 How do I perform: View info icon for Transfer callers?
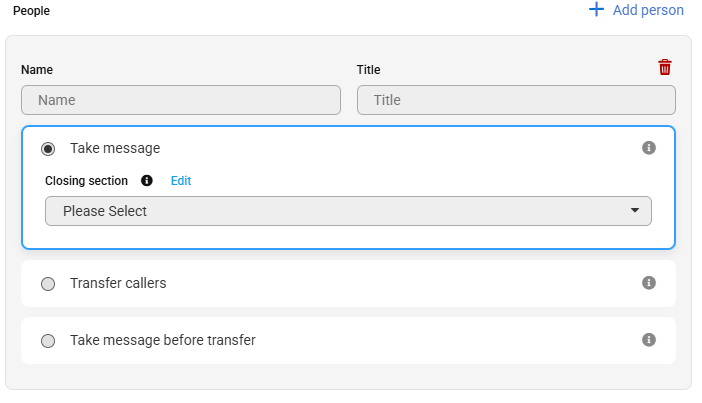point(649,283)
